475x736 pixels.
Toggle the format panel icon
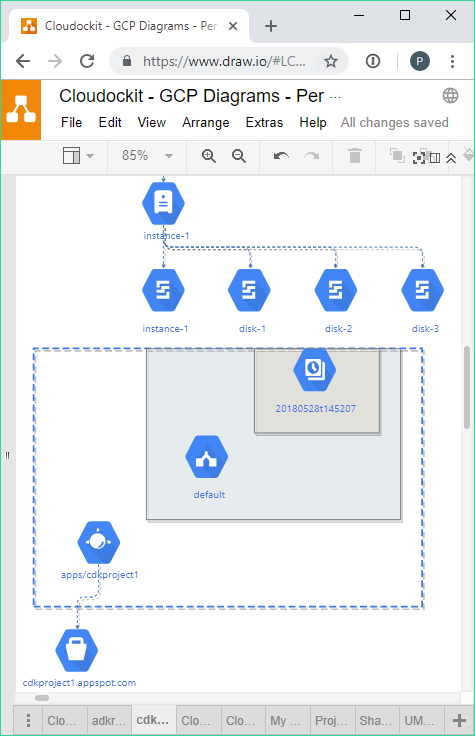point(435,158)
